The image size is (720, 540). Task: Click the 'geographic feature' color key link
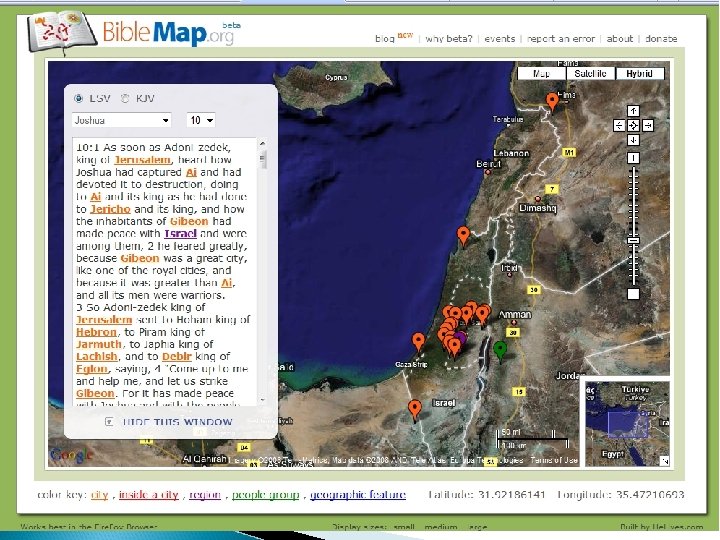358,495
